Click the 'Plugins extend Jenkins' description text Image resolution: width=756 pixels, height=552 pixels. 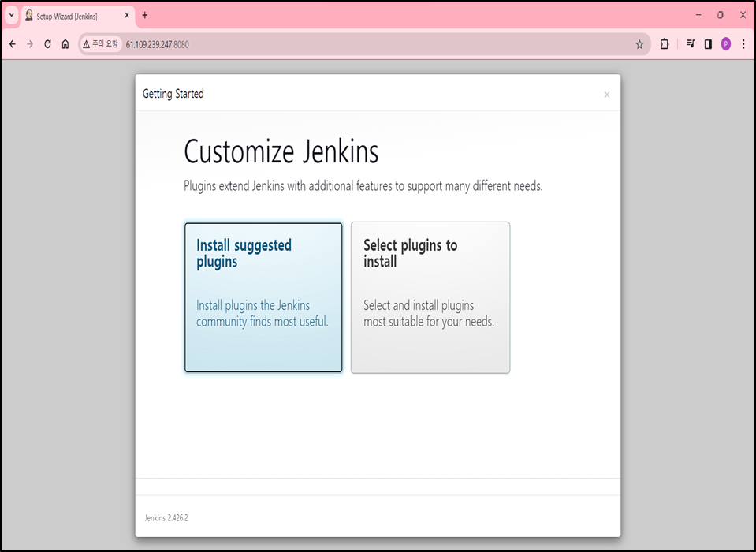pyautogui.click(x=363, y=186)
